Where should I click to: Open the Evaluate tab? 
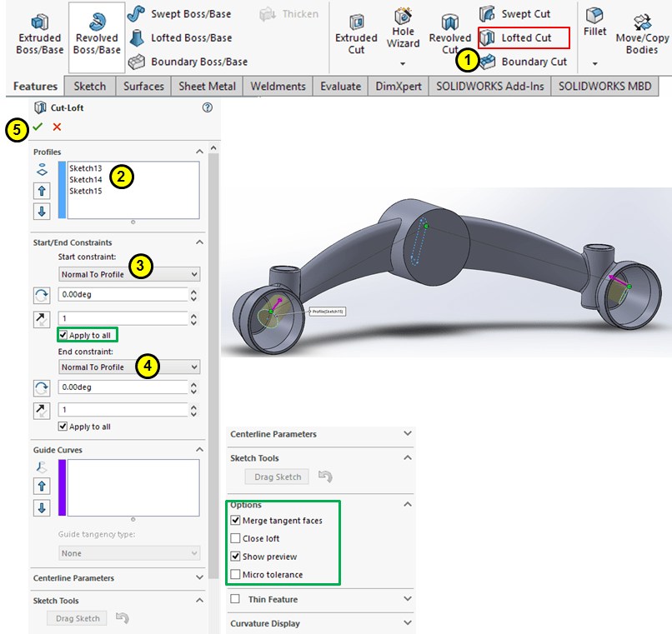click(x=340, y=86)
